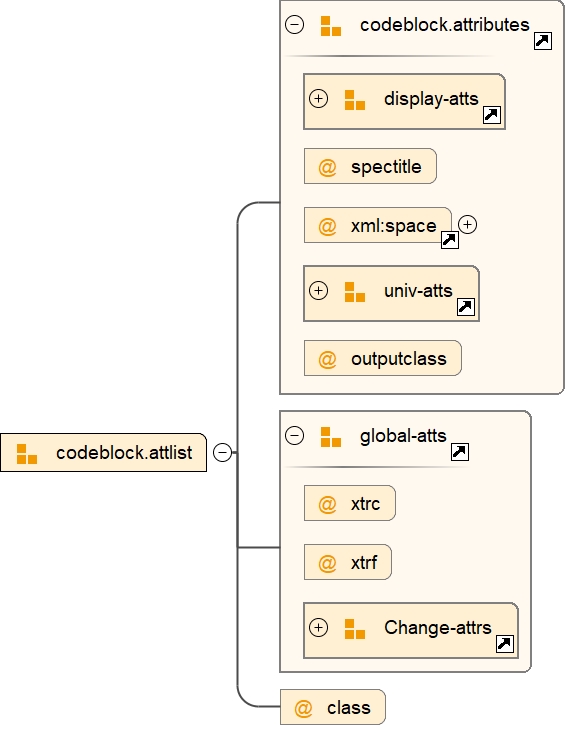Select the Change-attrs label
This screenshot has height=733, width=566.
pos(437,627)
